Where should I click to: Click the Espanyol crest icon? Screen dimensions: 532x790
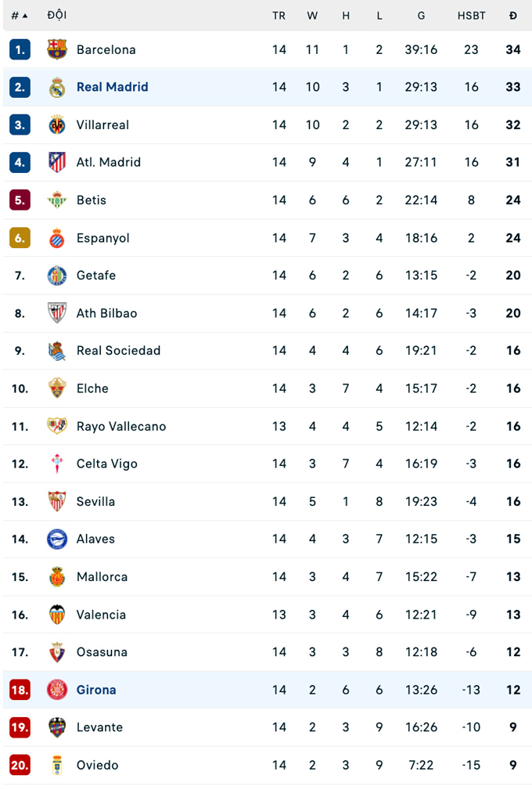point(57,238)
